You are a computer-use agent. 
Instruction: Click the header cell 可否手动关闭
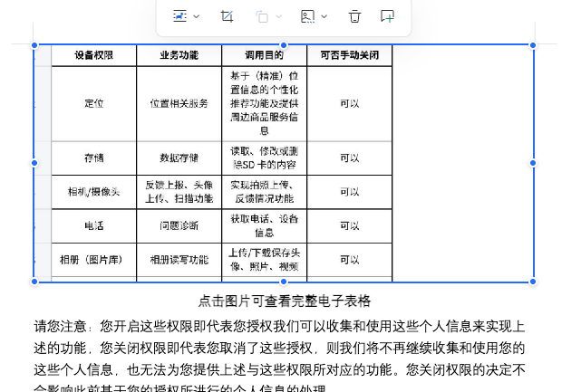click(349, 55)
